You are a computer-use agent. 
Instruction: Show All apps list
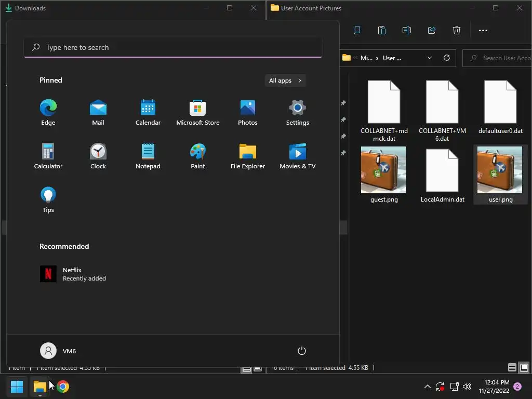coord(285,81)
